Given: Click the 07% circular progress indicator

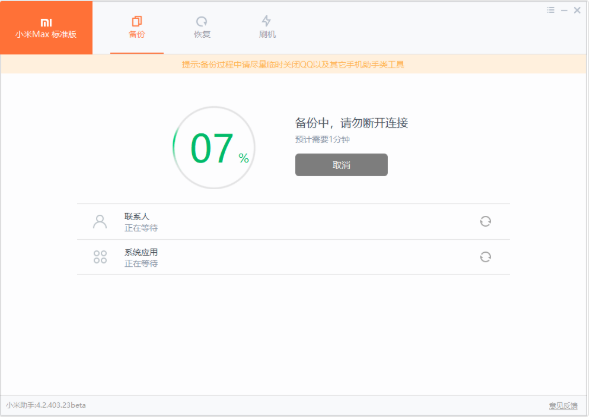Looking at the screenshot, I should tap(214, 148).
